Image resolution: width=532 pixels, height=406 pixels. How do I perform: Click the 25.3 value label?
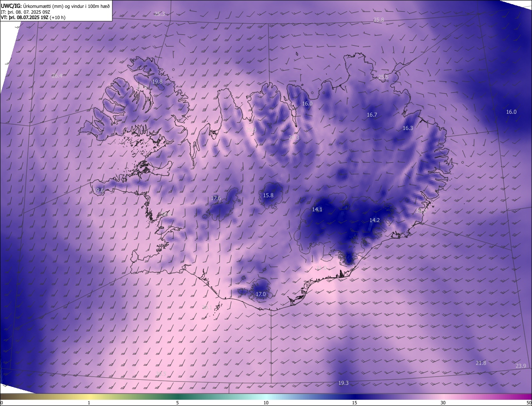[x=160, y=14]
